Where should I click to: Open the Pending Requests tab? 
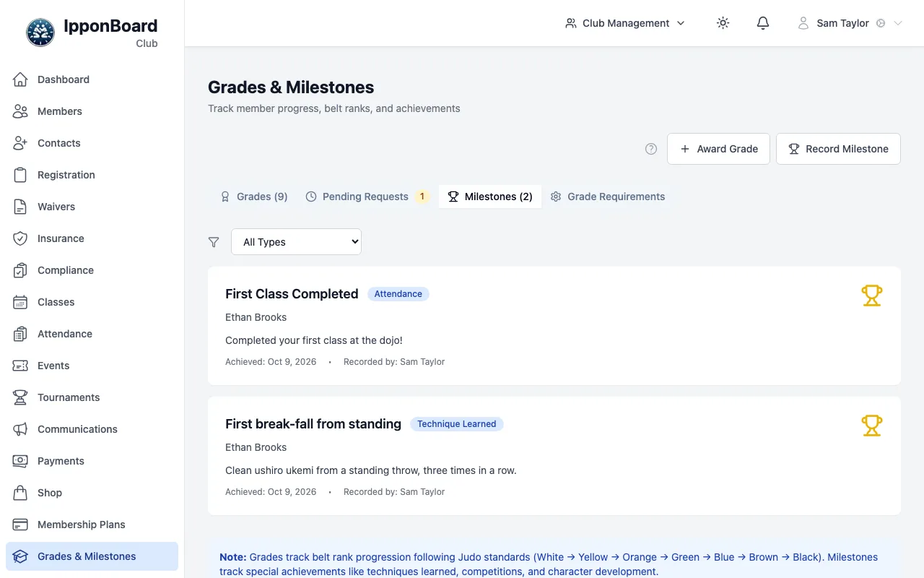tap(367, 197)
